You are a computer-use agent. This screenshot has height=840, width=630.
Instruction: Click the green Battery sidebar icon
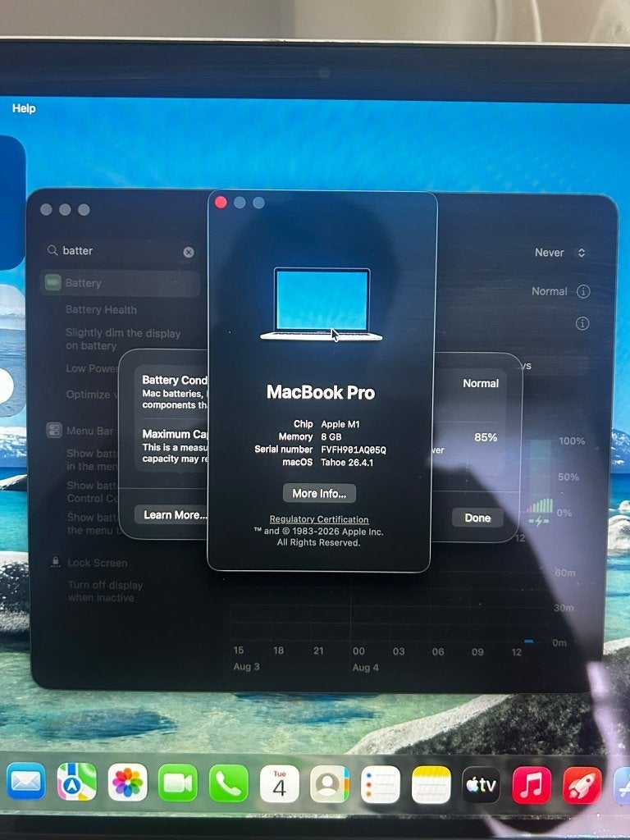click(x=52, y=282)
